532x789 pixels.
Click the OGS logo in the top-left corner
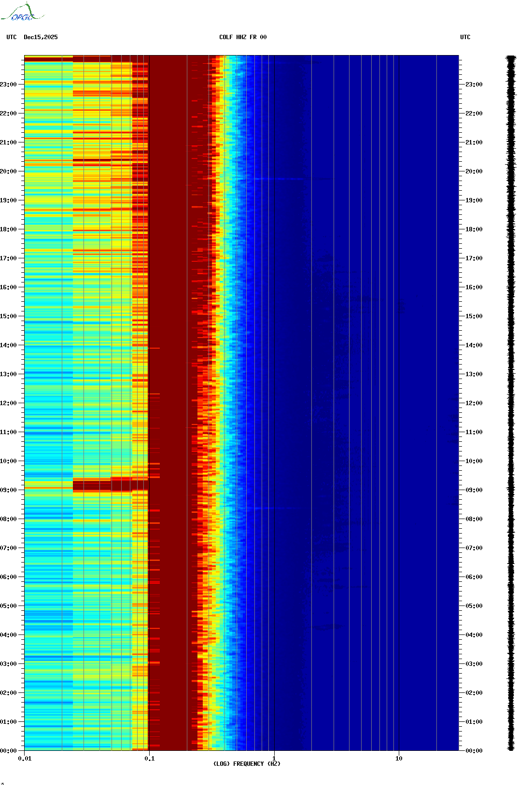22,13
